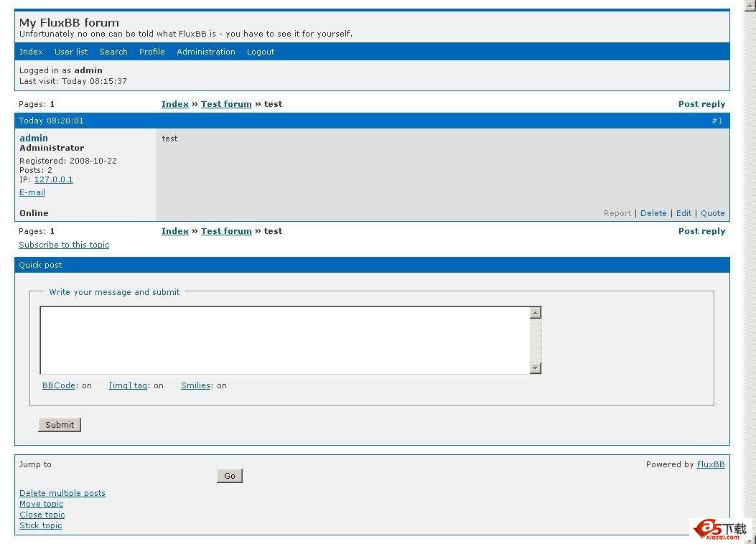Open the admin user profile link
756x544 pixels.
pyautogui.click(x=34, y=139)
